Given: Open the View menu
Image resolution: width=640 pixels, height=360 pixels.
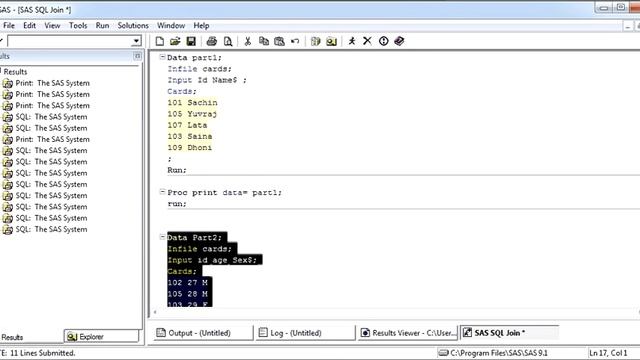Looking at the screenshot, I should pos(52,25).
